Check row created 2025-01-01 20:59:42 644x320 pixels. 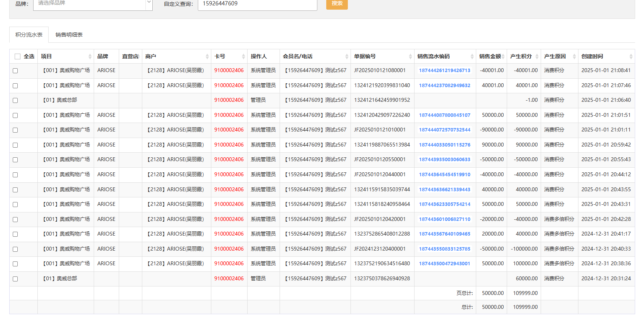click(15, 145)
